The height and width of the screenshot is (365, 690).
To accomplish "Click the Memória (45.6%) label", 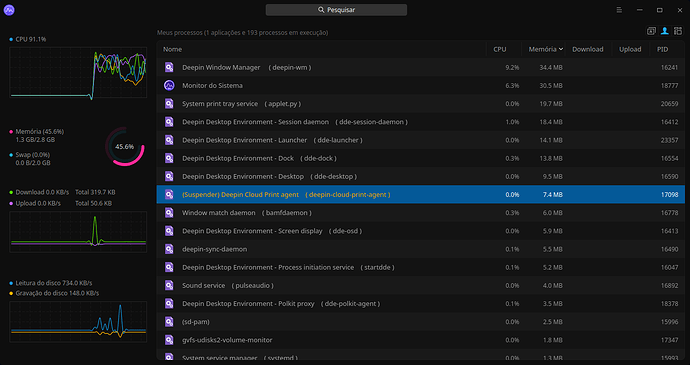I will click(40, 132).
